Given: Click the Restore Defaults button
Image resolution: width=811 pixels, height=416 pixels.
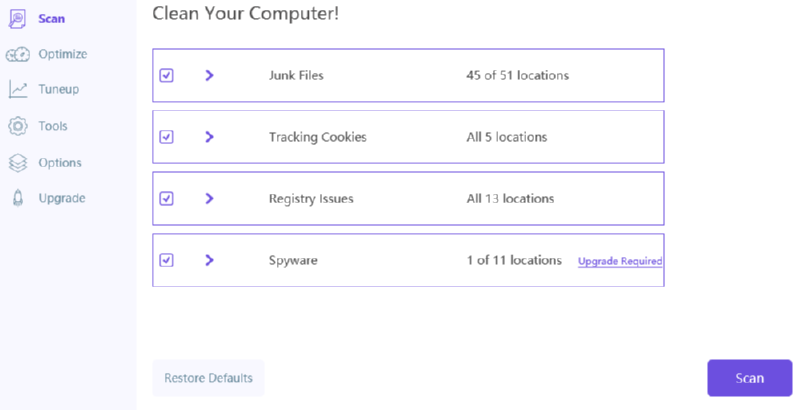Looking at the screenshot, I should click(x=208, y=378).
